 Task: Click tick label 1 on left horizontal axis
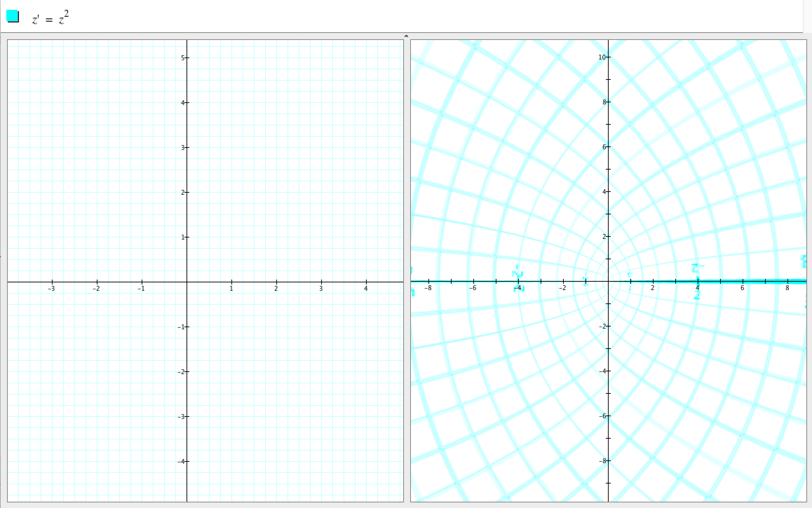coord(231,289)
